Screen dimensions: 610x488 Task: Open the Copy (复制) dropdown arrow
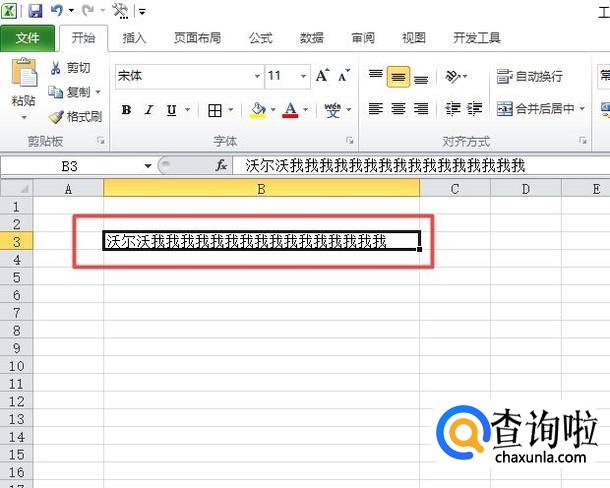(x=98, y=92)
